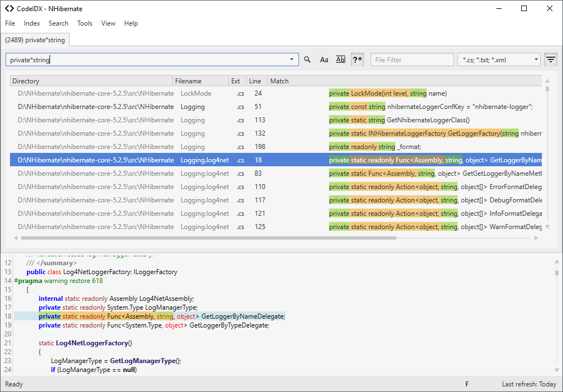Sort results by Filename column
563x392 pixels.
point(201,81)
